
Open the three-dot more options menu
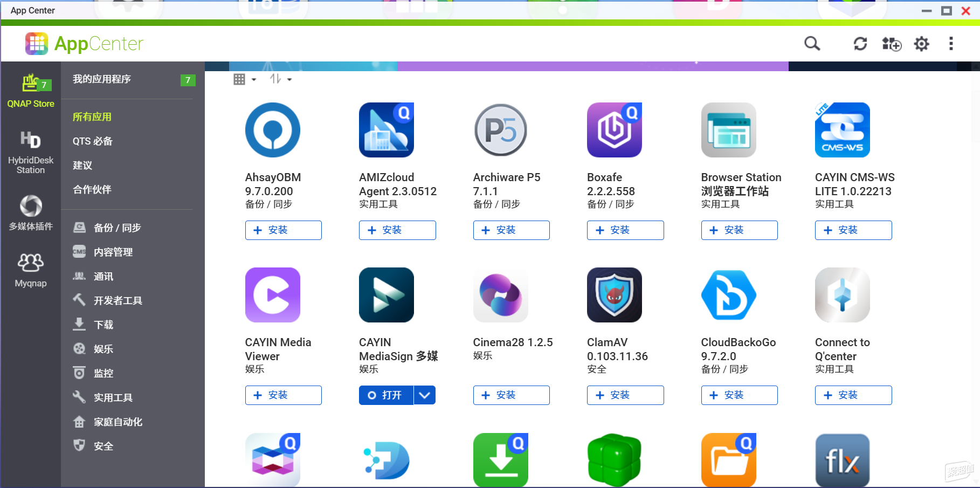pyautogui.click(x=951, y=44)
